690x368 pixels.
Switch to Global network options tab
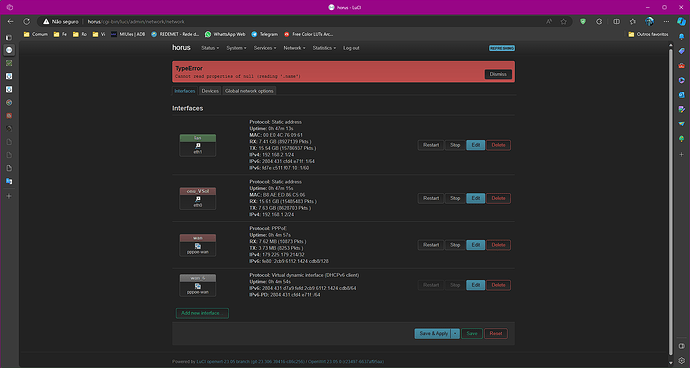(x=249, y=91)
